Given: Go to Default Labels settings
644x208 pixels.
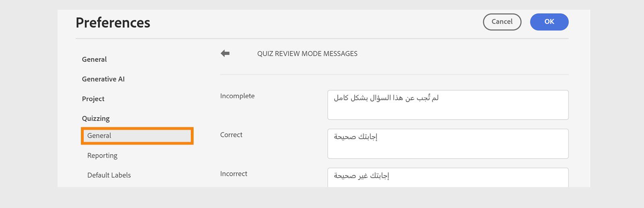Looking at the screenshot, I should tap(109, 175).
